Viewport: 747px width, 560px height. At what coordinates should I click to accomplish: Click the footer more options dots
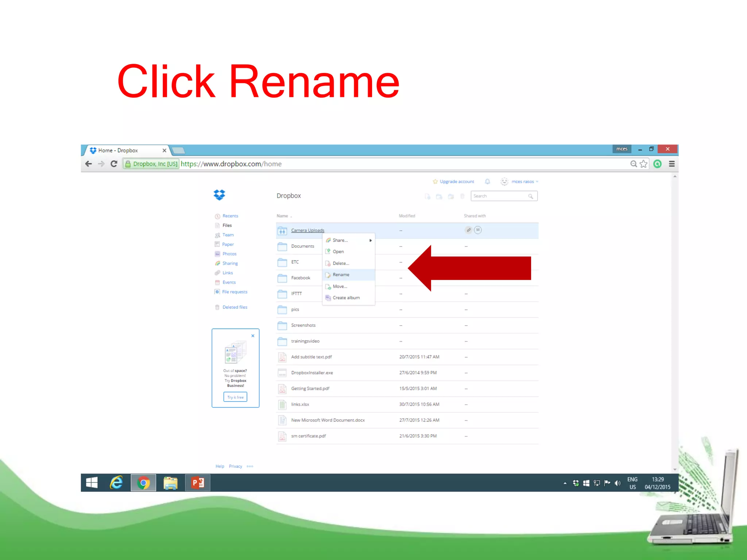[x=250, y=466]
